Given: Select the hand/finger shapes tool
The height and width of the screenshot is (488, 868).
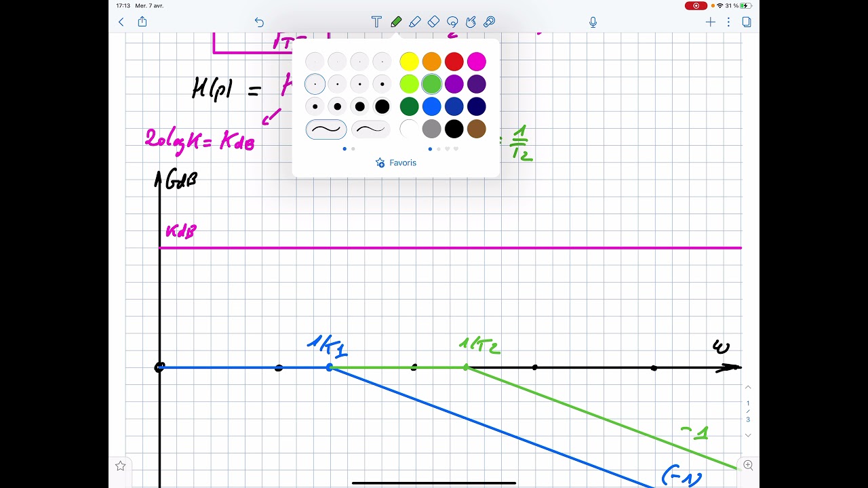Looking at the screenshot, I should point(471,22).
